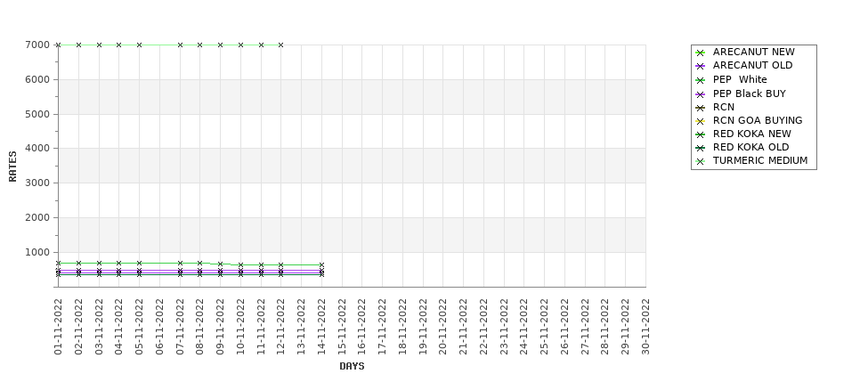Click the PEP White legend marker icon
This screenshot has width=868, height=382.
pos(700,80)
